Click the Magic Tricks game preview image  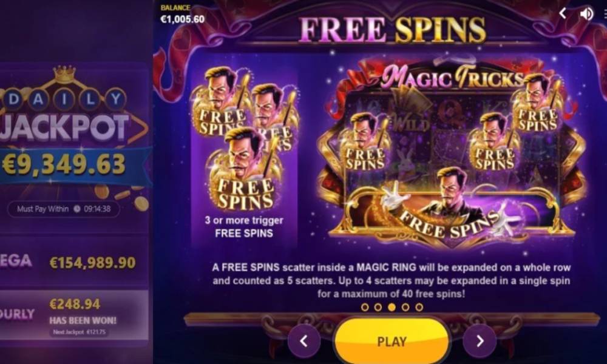[452, 153]
